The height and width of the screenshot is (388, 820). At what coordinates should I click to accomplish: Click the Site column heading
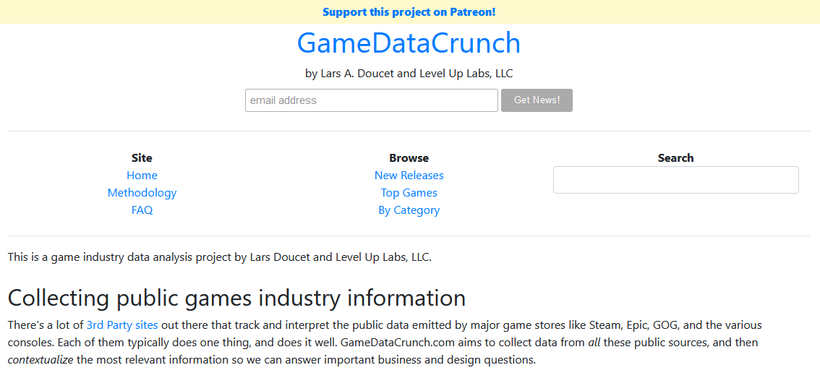pos(142,158)
